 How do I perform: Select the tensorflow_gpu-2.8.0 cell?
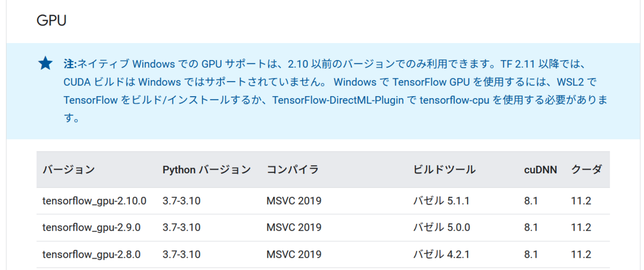[92, 254]
